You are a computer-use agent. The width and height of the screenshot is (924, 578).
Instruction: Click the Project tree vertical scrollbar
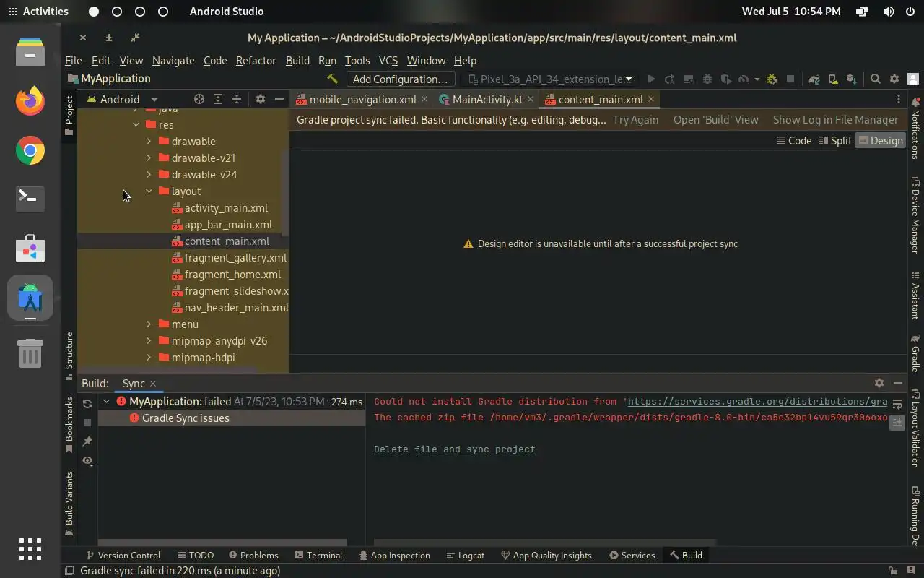pos(284,193)
